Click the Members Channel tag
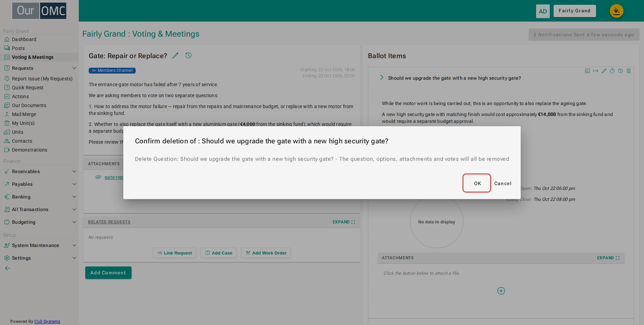The image size is (644, 325). click(x=112, y=70)
